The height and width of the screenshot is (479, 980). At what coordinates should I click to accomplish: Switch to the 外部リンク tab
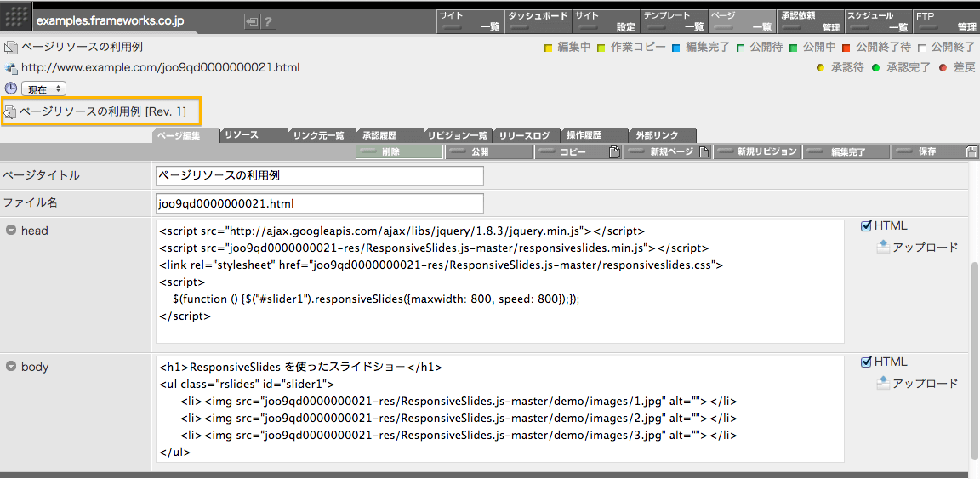pos(663,135)
